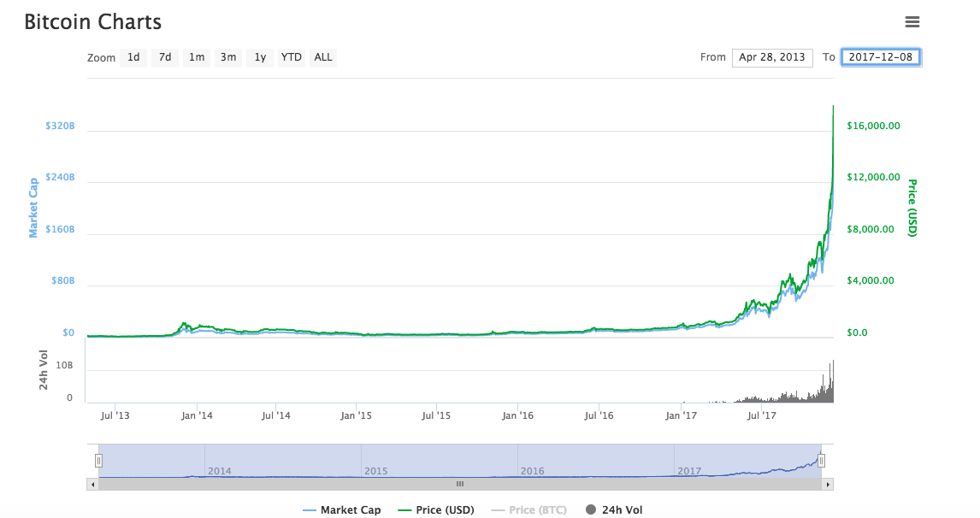This screenshot has width=980, height=518.
Task: Click the 2016 label in navigator
Action: [533, 471]
